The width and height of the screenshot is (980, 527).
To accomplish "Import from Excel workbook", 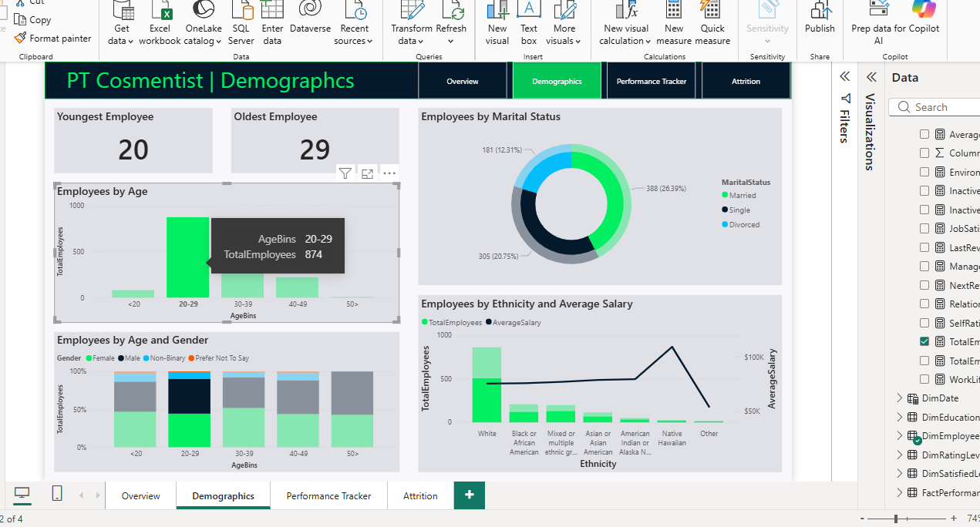I will pyautogui.click(x=160, y=24).
